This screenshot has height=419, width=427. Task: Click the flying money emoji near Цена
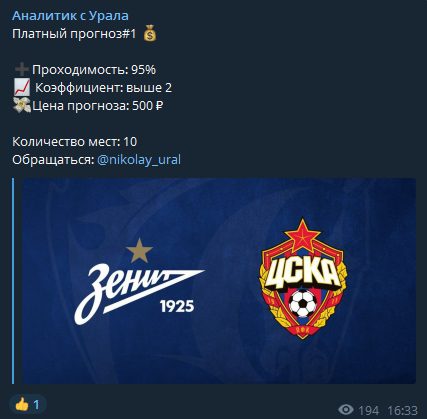tap(22, 105)
